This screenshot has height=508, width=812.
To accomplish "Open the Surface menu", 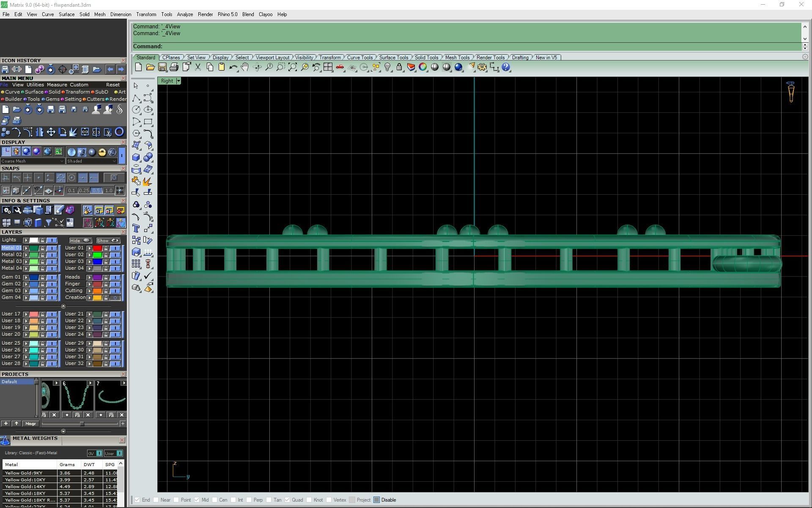I will [66, 14].
